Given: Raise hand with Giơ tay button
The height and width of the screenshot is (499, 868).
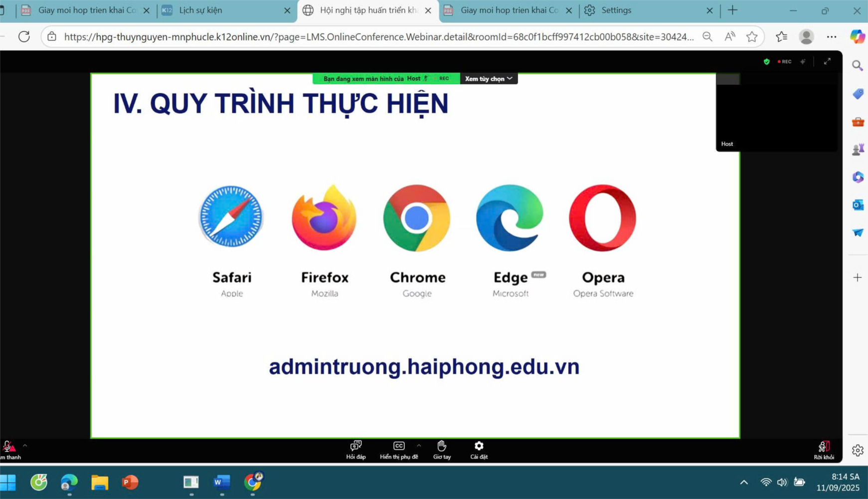Looking at the screenshot, I should coord(441,450).
